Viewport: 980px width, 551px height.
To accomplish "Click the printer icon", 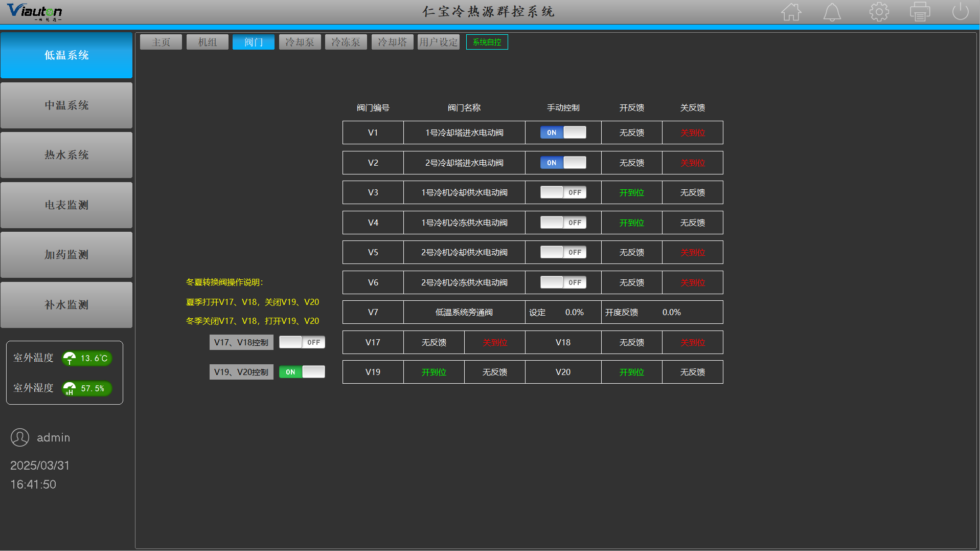I will click(x=920, y=12).
